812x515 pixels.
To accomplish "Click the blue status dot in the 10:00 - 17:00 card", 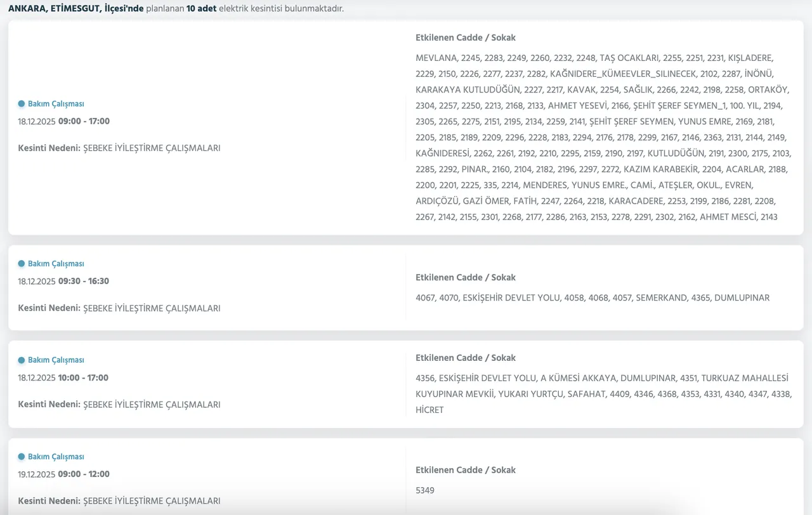I will 22,360.
